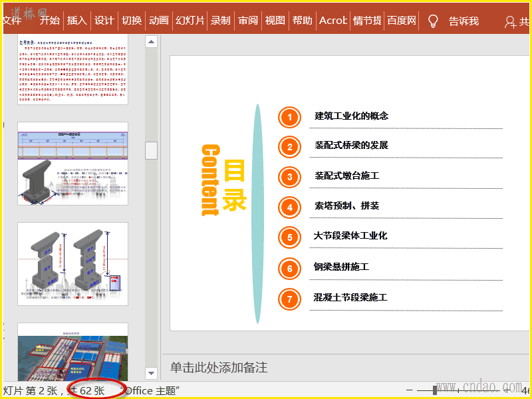
Task: Open the Acrobat ribbon tab
Action: click(x=333, y=21)
